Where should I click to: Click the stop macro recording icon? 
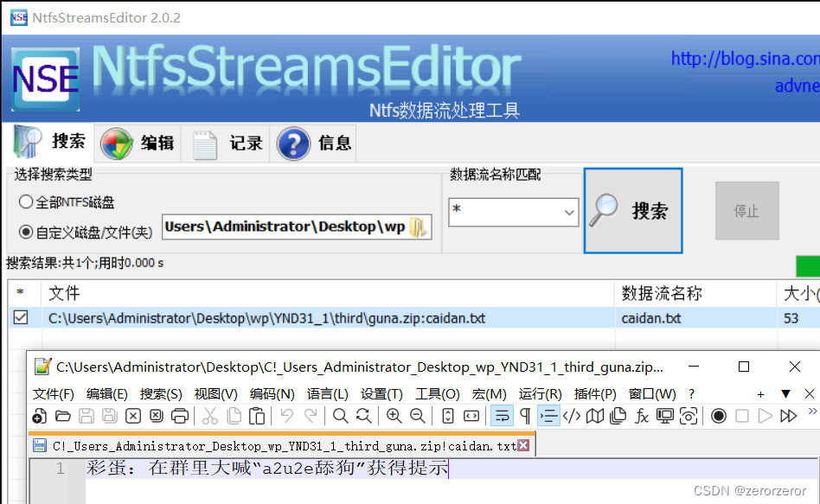click(742, 416)
